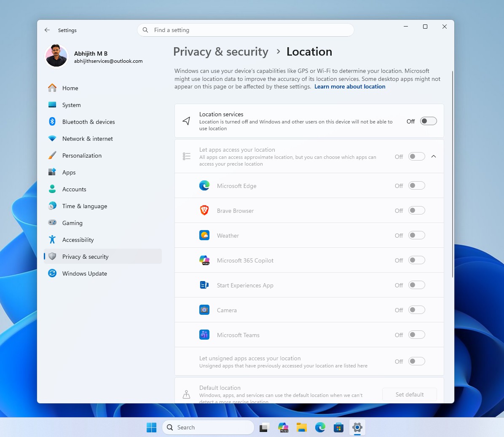
Task: Click the 'Abhijith M B' account name
Action: pos(91,54)
